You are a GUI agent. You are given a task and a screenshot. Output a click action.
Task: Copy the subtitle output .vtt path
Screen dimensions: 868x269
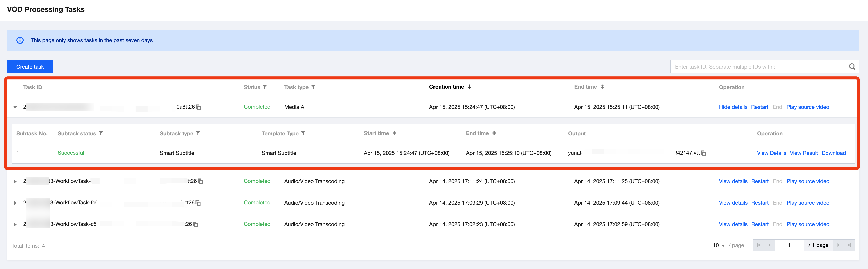[703, 153]
